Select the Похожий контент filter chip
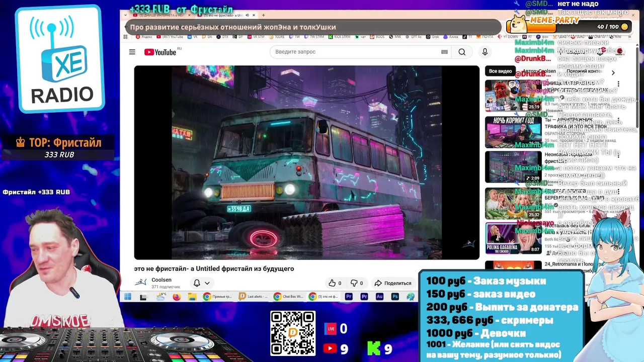 click(584, 71)
